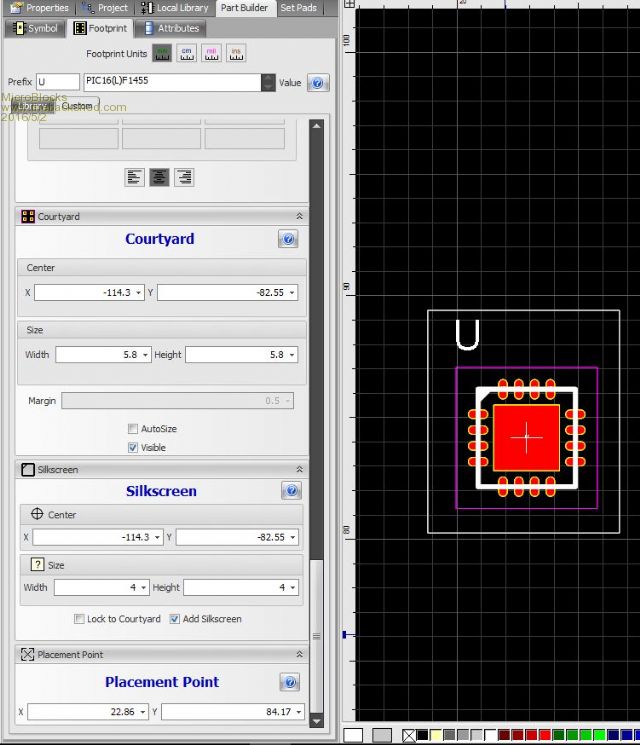Select the Custom tab

[77, 106]
